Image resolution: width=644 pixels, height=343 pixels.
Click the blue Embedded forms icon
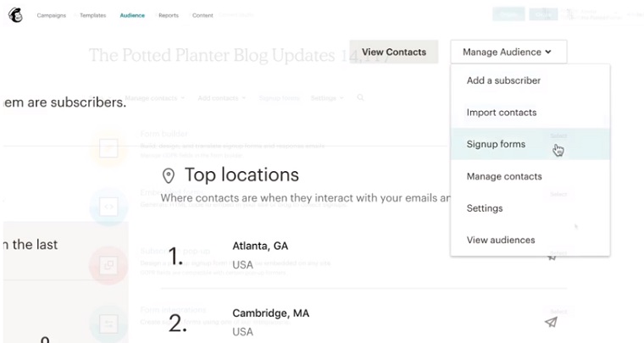point(108,206)
